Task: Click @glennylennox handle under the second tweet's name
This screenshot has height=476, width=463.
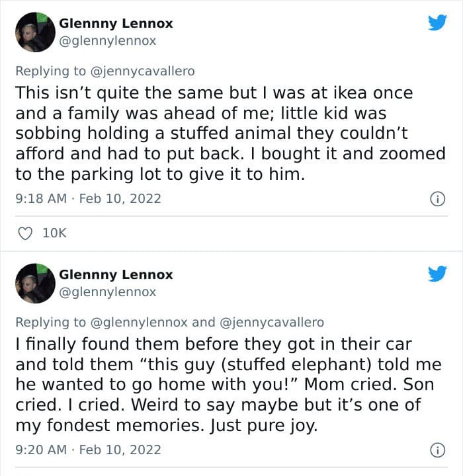Action: [x=108, y=292]
